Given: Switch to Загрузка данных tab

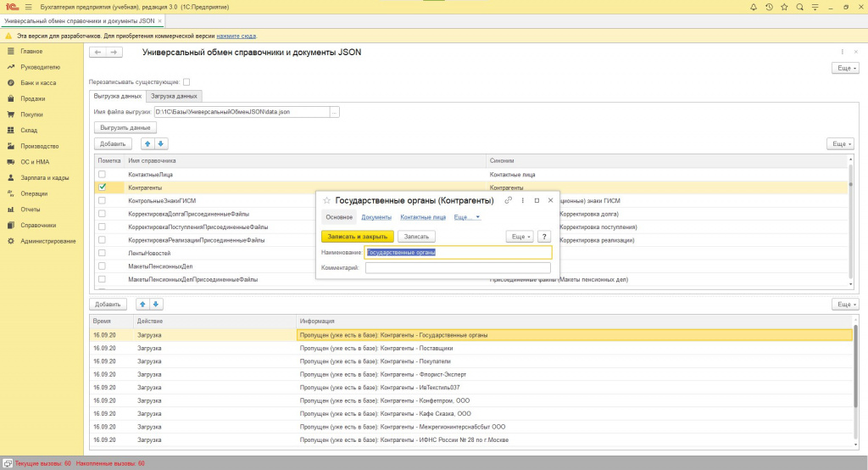Looking at the screenshot, I should 174,96.
